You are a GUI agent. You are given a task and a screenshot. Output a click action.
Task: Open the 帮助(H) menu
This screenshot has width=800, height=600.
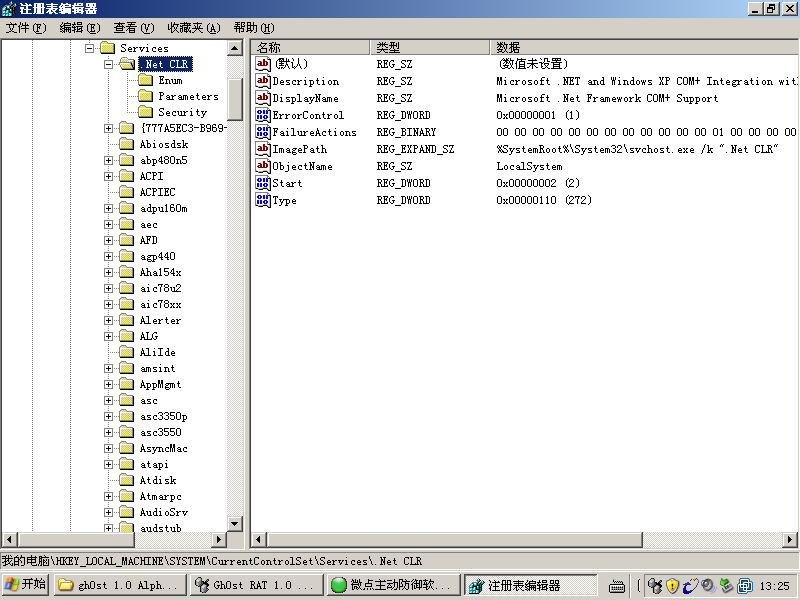254,28
